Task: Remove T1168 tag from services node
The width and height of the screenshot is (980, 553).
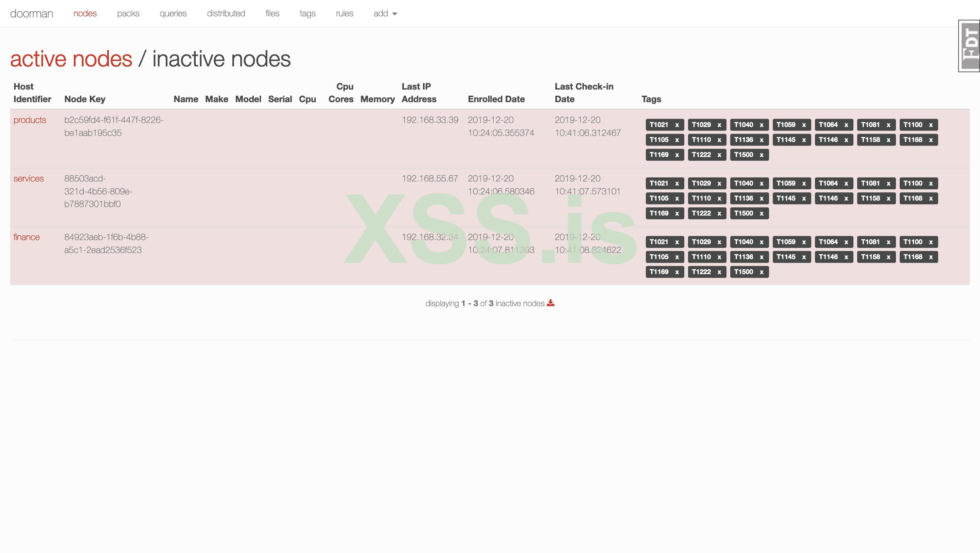Action: point(931,198)
